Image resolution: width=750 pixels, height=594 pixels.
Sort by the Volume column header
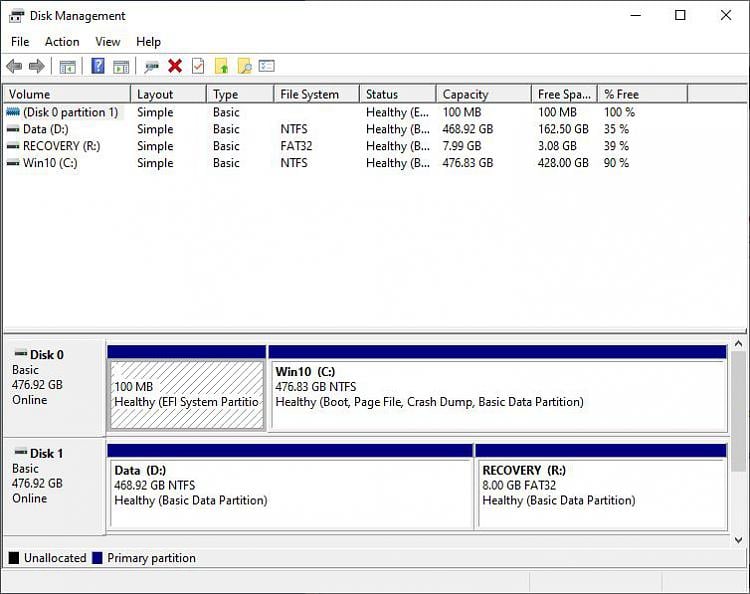[x=67, y=94]
